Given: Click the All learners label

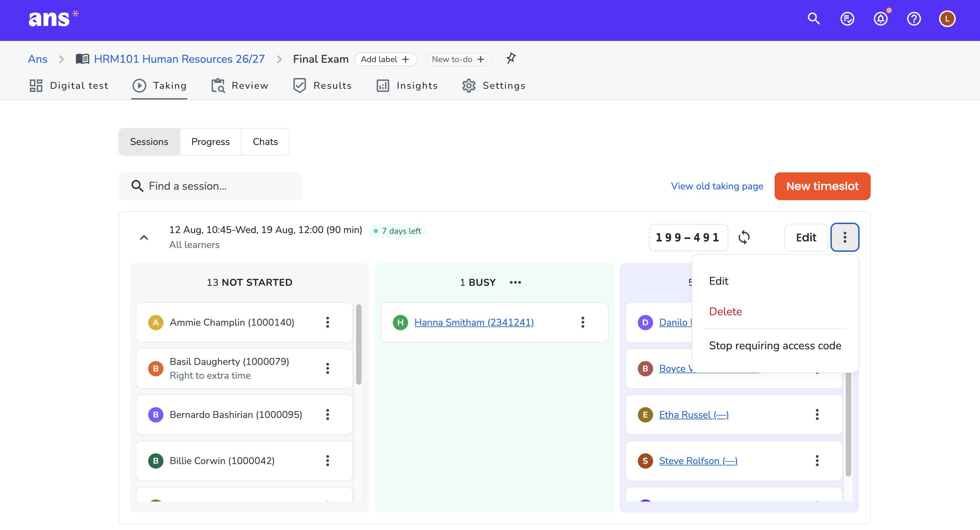Looking at the screenshot, I should (x=194, y=245).
